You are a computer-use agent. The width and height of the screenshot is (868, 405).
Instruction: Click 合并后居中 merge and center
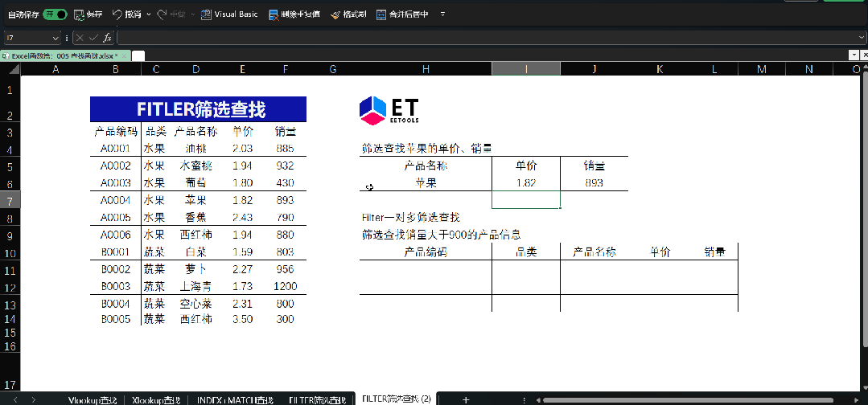pyautogui.click(x=402, y=14)
